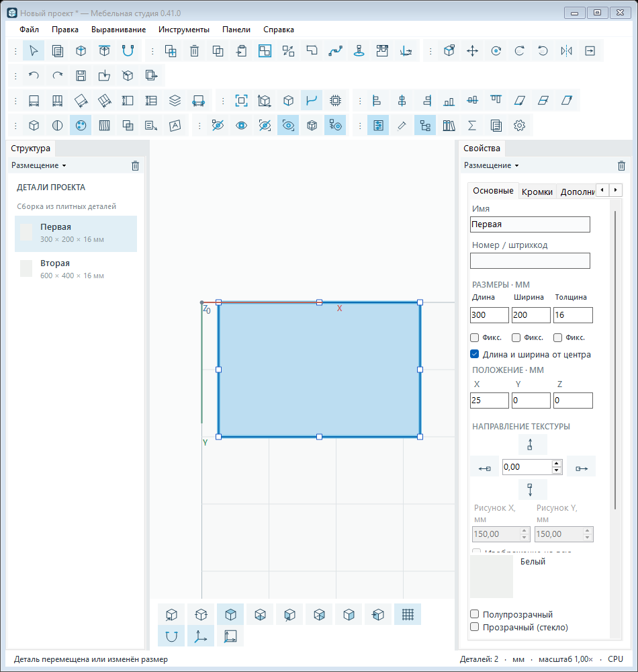Set the texture direction with the left arrow button
The height and width of the screenshot is (672, 638).
point(484,468)
